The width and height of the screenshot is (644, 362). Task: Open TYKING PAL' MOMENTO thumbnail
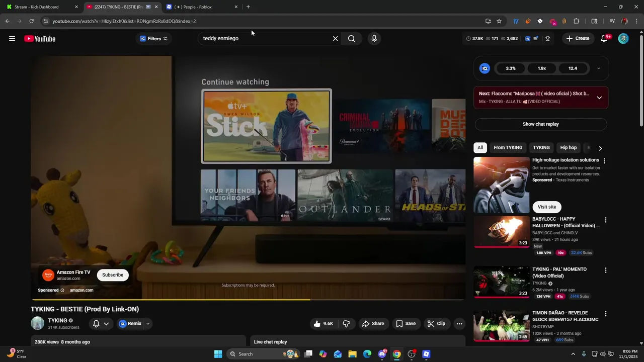tap(502, 282)
